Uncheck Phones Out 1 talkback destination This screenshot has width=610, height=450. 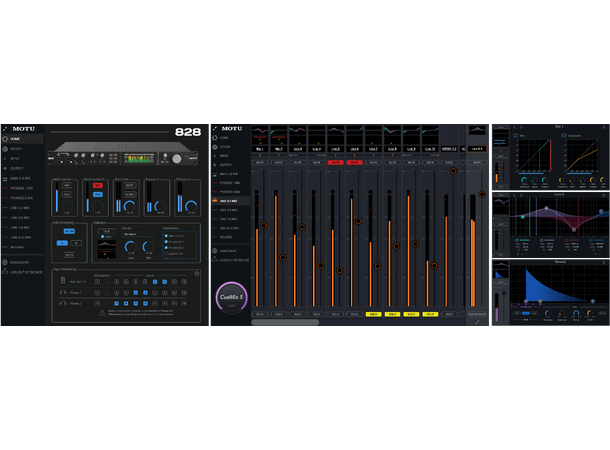click(166, 242)
